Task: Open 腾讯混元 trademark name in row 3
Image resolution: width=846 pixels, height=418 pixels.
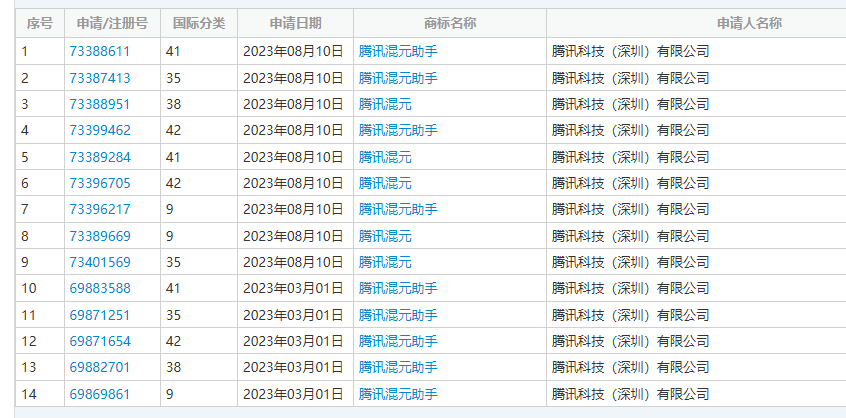Action: [x=385, y=104]
